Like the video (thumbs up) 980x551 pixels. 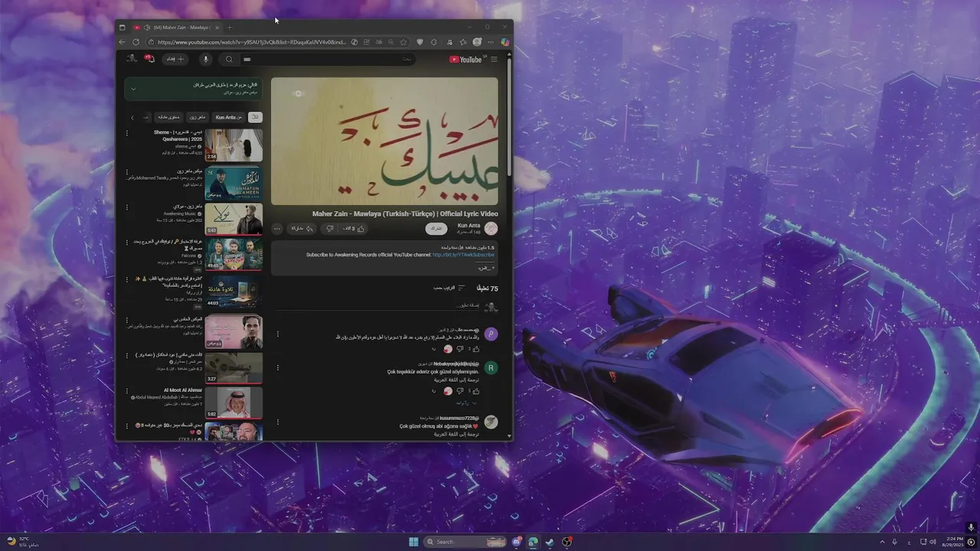tap(354, 228)
